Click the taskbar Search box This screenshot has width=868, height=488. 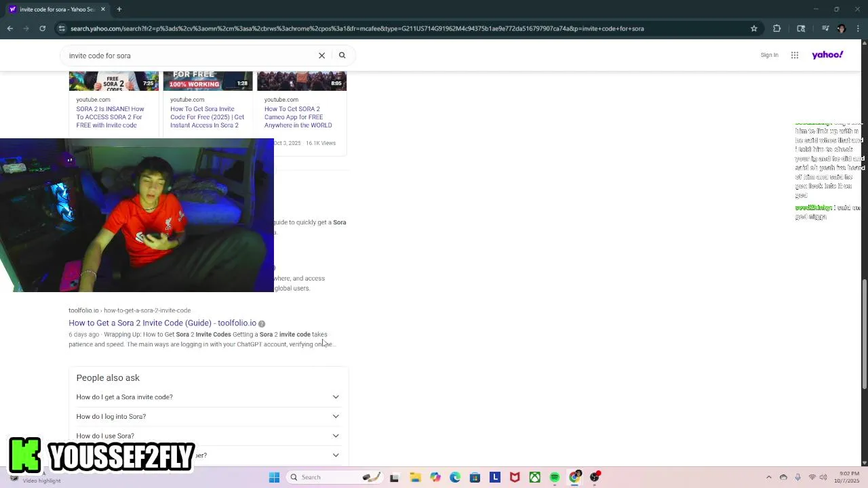click(334, 477)
